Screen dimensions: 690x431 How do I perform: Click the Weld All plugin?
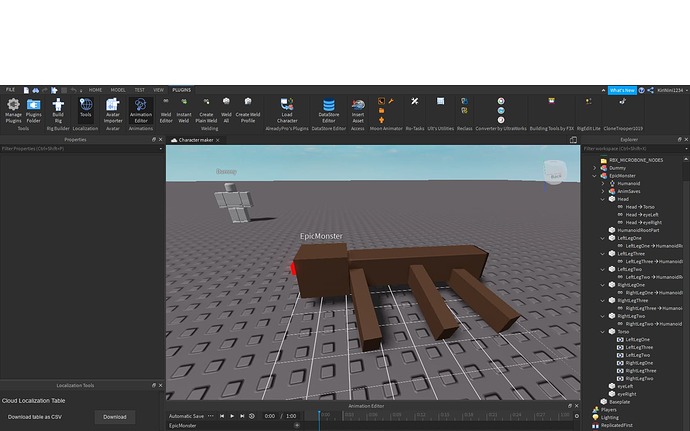pos(226,110)
